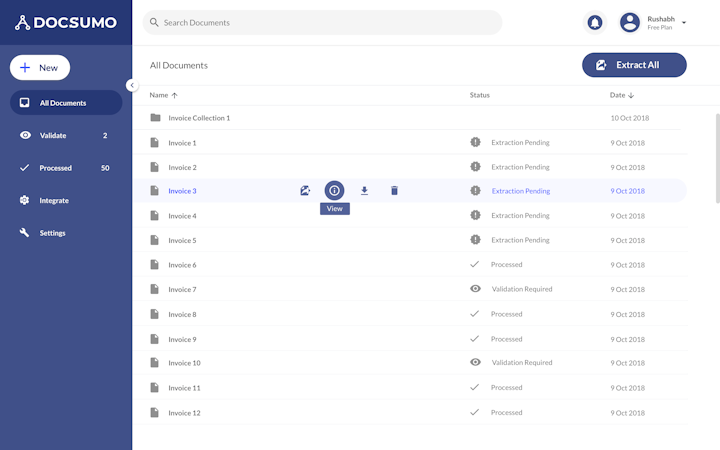720x450 pixels.
Task: Click the Rushabh profile avatar
Action: pyautogui.click(x=630, y=22)
